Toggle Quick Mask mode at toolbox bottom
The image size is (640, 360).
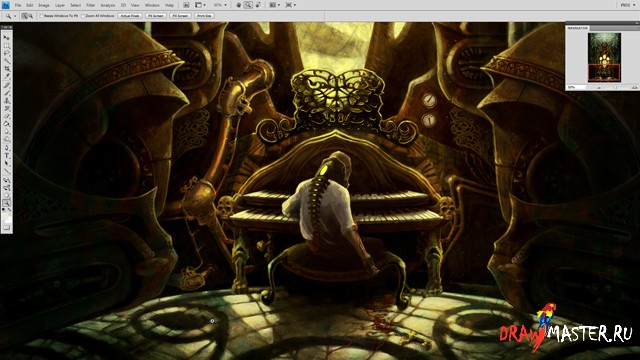pyautogui.click(x=7, y=228)
